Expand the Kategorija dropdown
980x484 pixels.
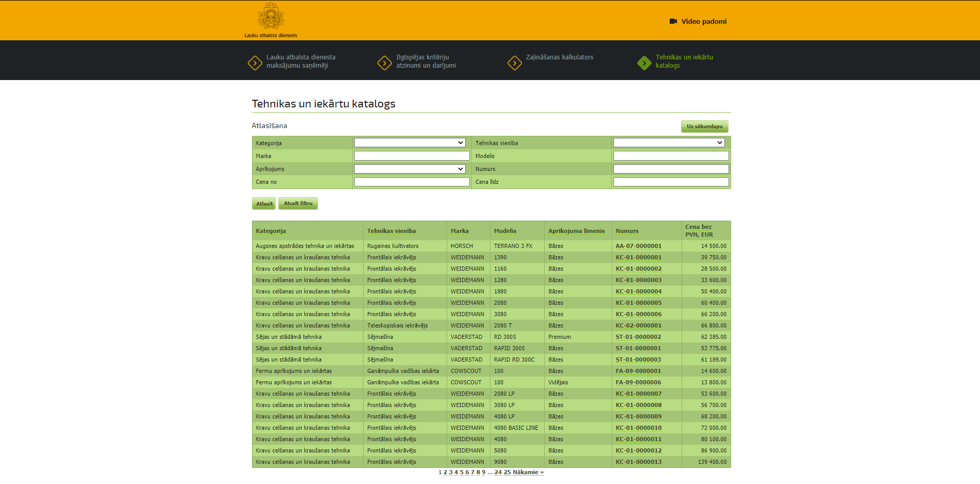(410, 143)
